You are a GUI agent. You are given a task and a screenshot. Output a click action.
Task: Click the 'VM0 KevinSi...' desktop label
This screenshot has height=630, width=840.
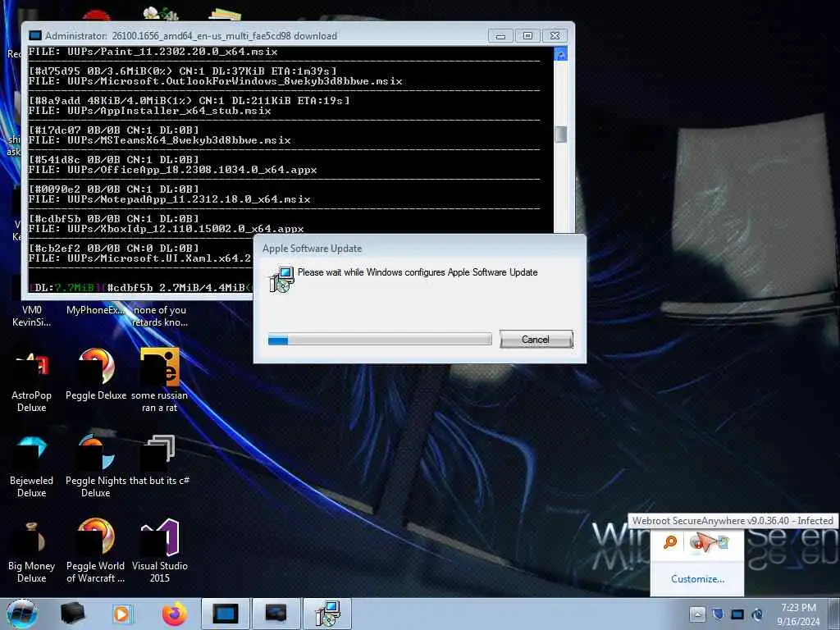32,316
